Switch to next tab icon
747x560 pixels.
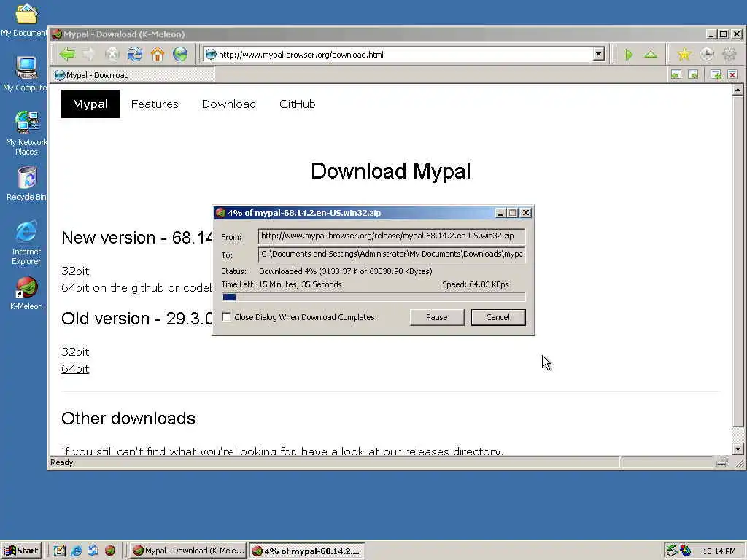click(x=694, y=75)
